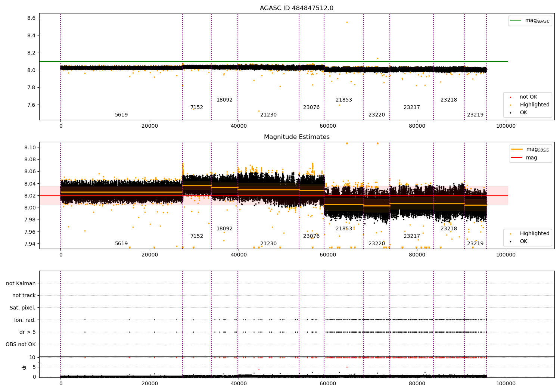Click the rotated 'dr' axis label
This screenshot has height=392, width=560.
click(24, 367)
